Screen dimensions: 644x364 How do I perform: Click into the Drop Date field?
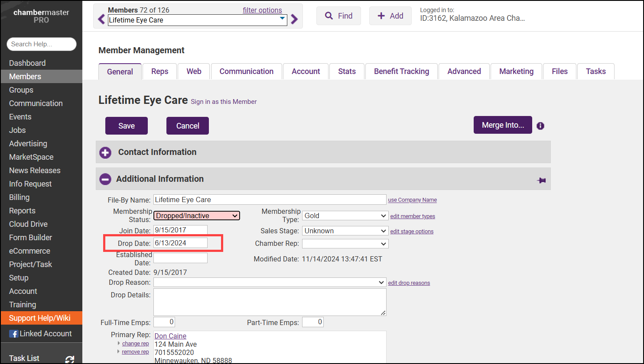pos(180,243)
